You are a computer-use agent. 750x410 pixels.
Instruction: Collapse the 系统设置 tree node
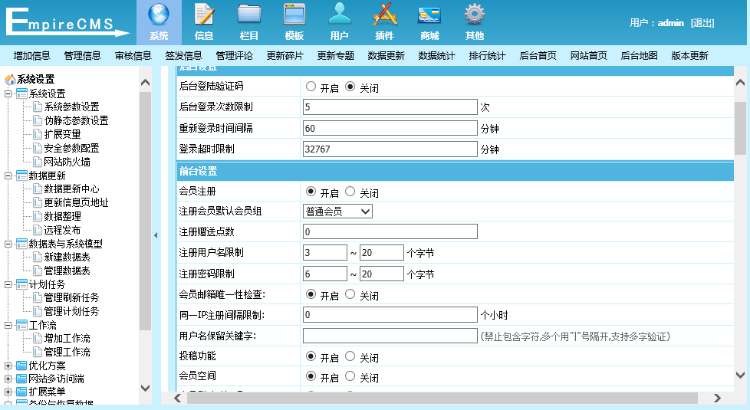click(8, 94)
